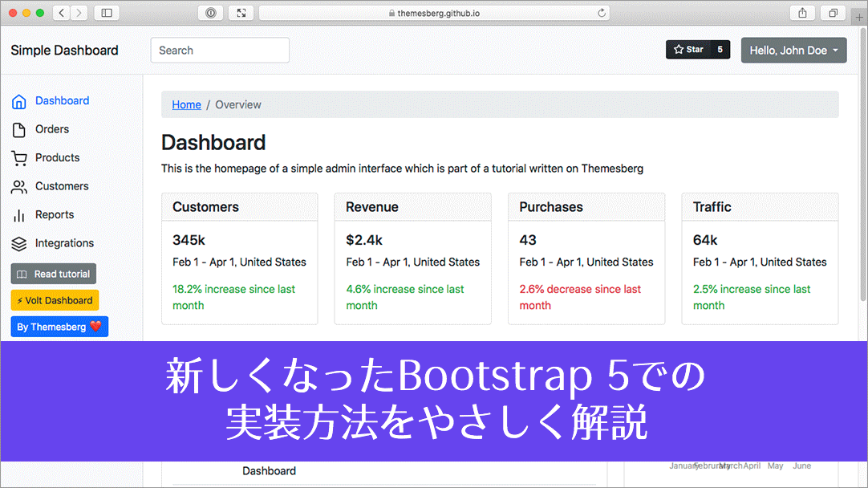
Task: Open the Hello, John Doe dropdown menu
Action: 793,50
